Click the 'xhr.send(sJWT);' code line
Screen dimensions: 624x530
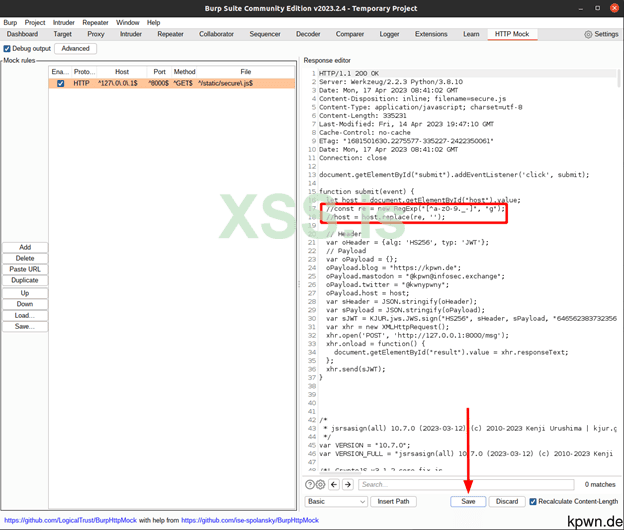tap(356, 369)
